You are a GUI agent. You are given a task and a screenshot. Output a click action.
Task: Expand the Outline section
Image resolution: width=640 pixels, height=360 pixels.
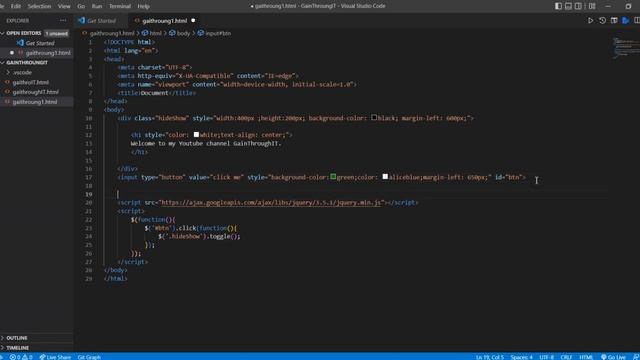[x=16, y=338]
